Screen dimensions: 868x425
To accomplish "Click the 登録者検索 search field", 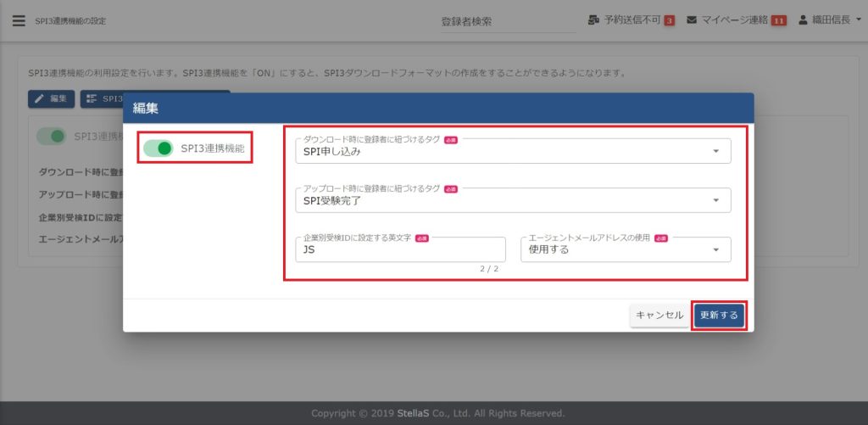I will [507, 21].
